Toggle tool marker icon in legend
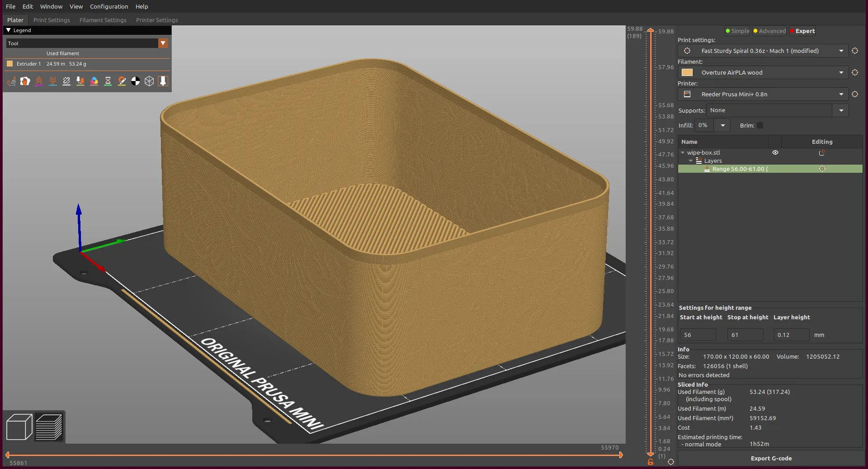The image size is (868, 469). point(163,81)
